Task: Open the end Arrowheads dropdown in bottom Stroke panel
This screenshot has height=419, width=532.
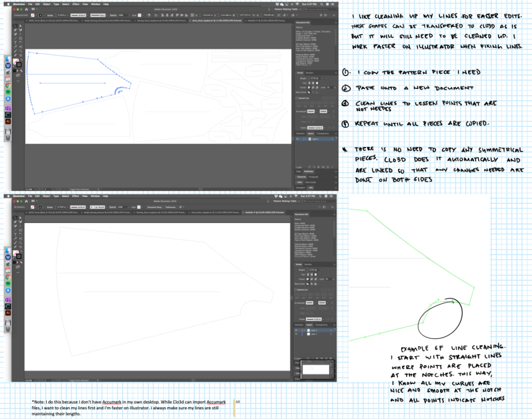Action: click(327, 303)
